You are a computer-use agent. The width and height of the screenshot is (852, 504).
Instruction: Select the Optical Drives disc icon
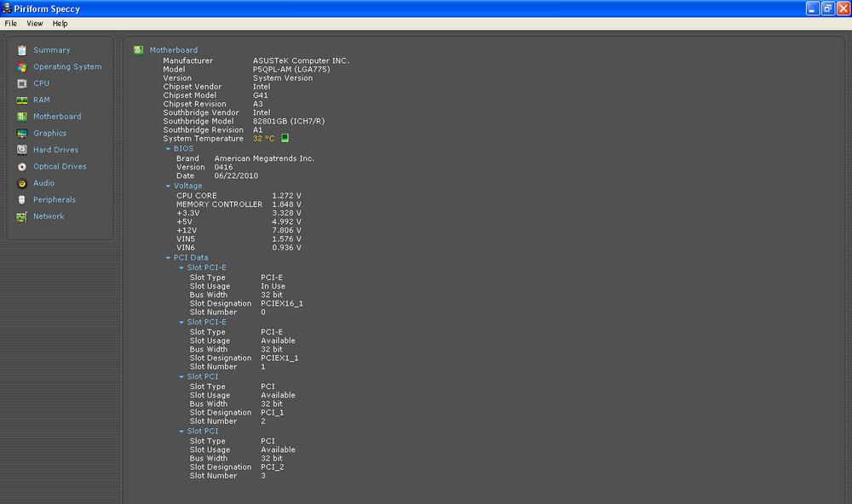22,167
